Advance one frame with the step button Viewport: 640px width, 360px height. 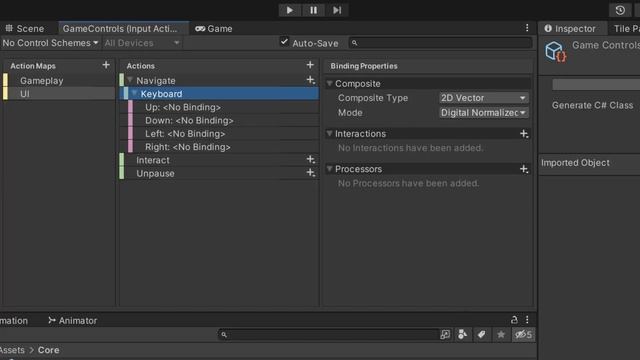(337, 10)
